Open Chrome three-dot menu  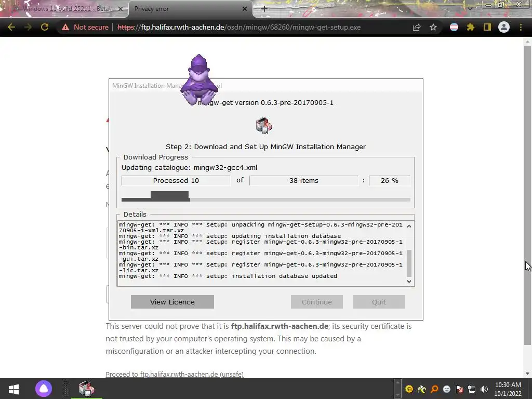pyautogui.click(x=521, y=27)
